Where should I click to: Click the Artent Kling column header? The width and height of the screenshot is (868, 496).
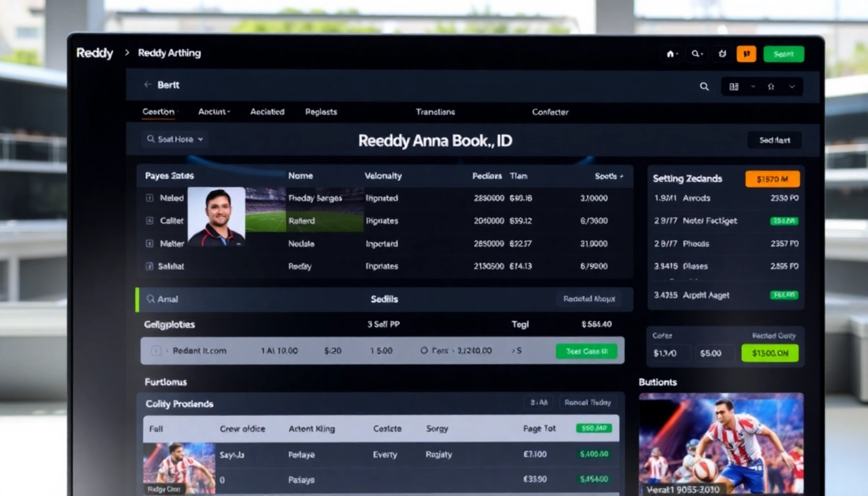(311, 428)
